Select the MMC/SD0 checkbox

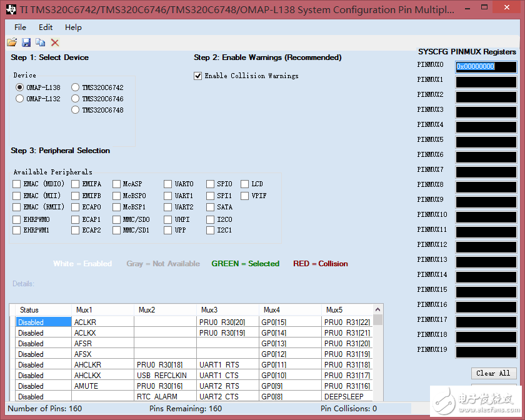click(x=116, y=219)
